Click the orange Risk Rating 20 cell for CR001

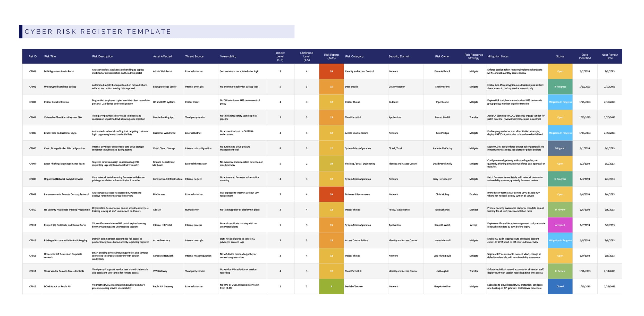click(331, 71)
